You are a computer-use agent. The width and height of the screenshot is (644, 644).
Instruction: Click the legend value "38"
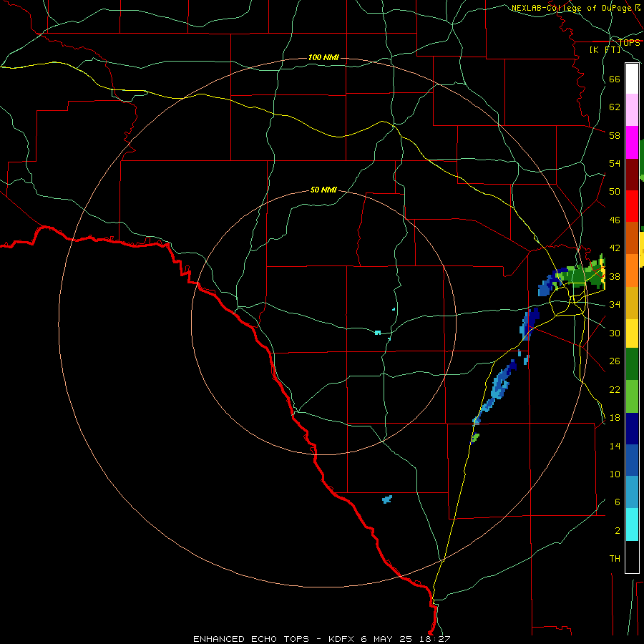(615, 276)
